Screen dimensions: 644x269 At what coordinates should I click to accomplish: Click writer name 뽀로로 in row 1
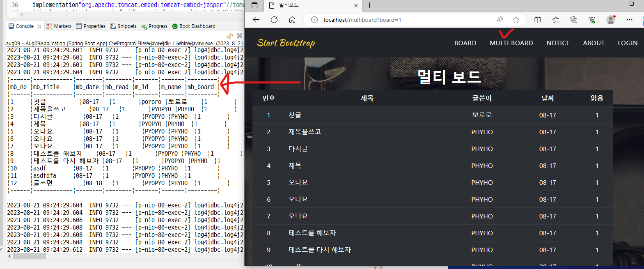(x=482, y=115)
